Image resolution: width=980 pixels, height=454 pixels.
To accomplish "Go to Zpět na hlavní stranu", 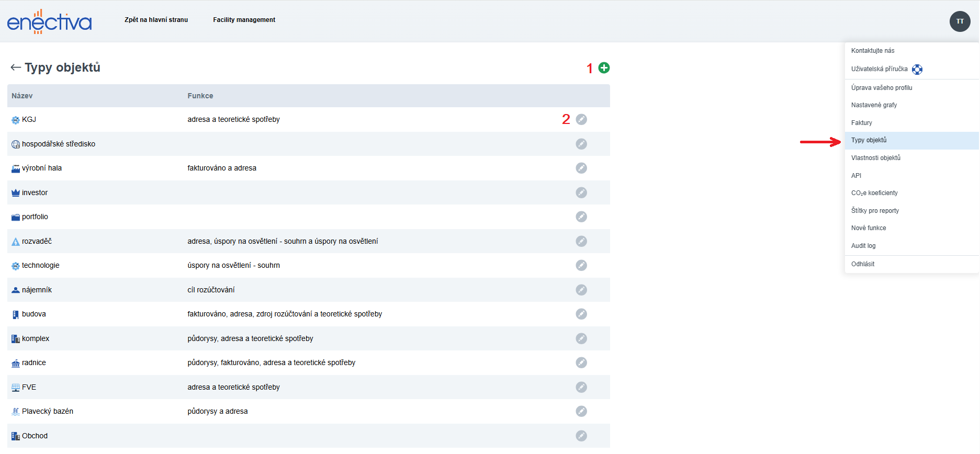I will click(156, 20).
